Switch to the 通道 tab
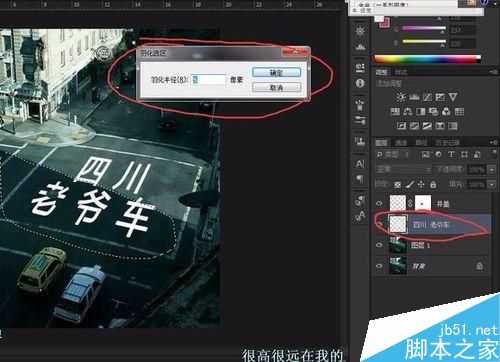 click(401, 143)
